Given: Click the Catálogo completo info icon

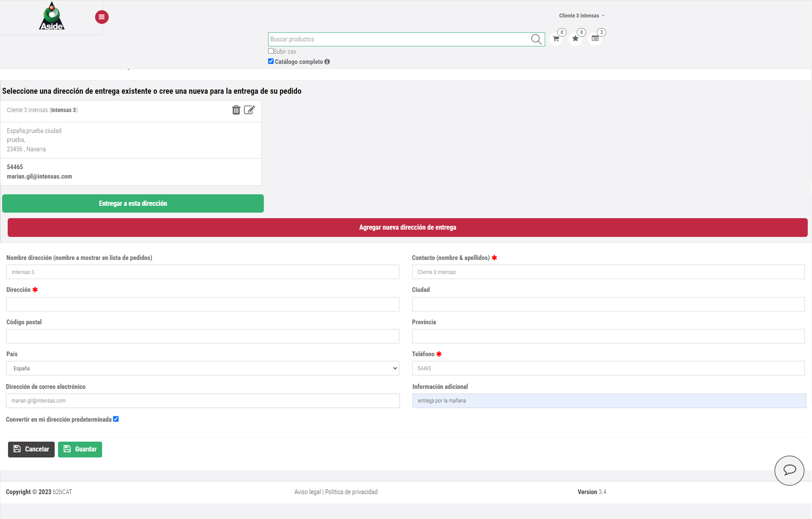Looking at the screenshot, I should coord(327,62).
